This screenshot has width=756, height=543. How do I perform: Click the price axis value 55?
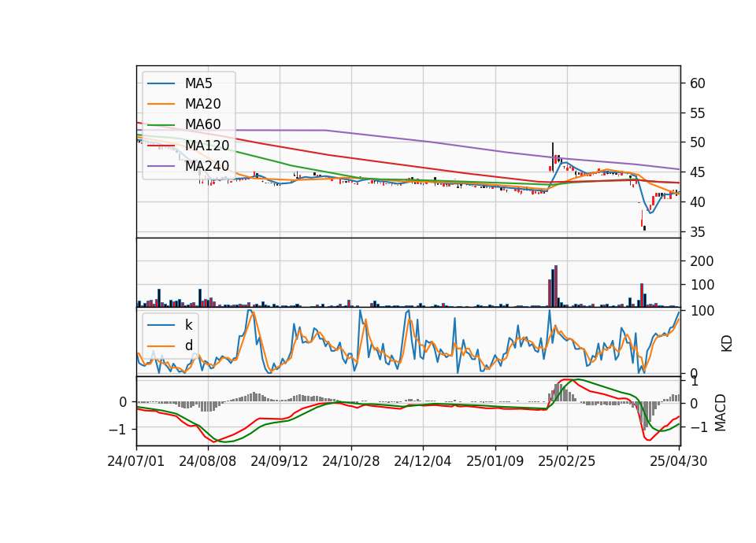(x=698, y=113)
